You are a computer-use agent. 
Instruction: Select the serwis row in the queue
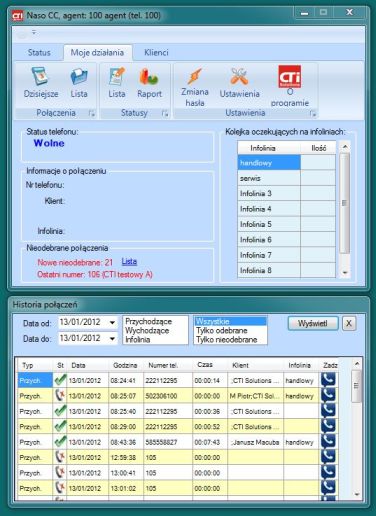(x=269, y=178)
